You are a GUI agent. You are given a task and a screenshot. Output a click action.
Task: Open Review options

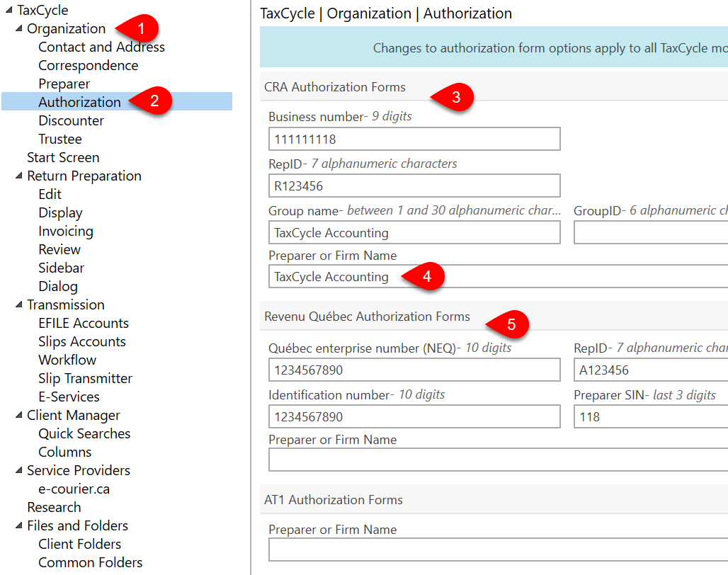click(59, 249)
